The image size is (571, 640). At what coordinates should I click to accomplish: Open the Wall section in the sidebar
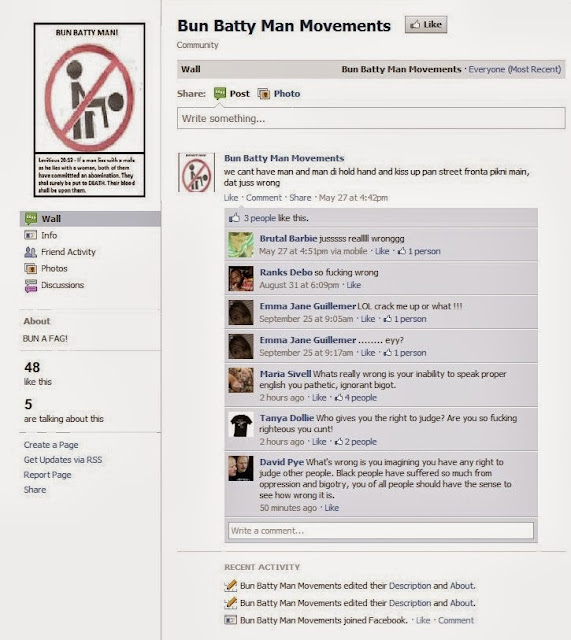tap(90, 219)
